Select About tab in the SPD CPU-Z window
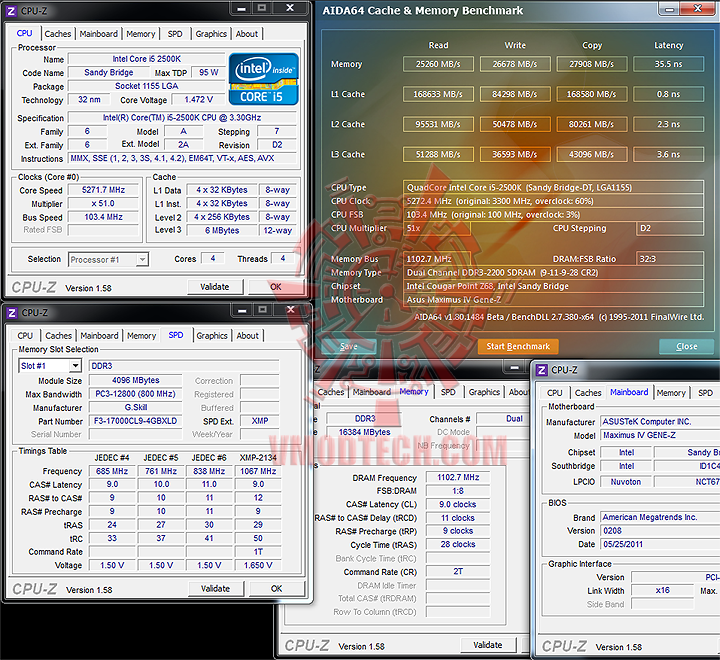The height and width of the screenshot is (660, 720). point(248,336)
